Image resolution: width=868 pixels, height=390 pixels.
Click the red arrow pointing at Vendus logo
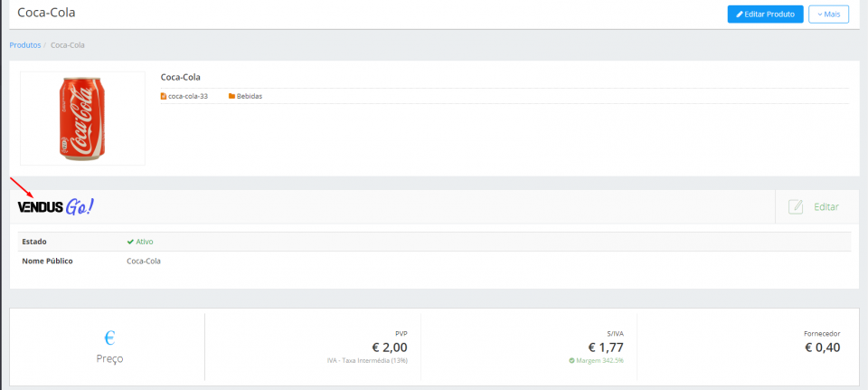point(24,187)
